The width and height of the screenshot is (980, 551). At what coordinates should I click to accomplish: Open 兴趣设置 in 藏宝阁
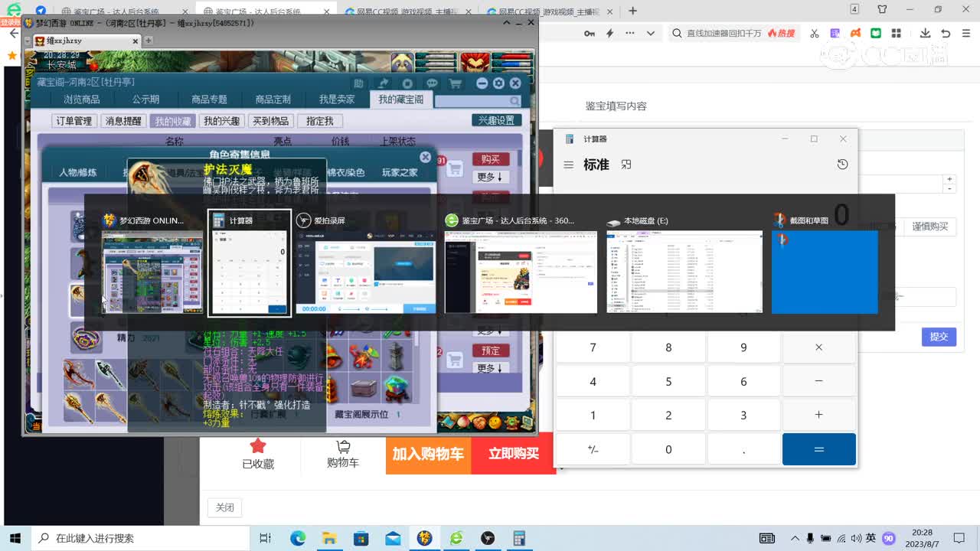(497, 120)
